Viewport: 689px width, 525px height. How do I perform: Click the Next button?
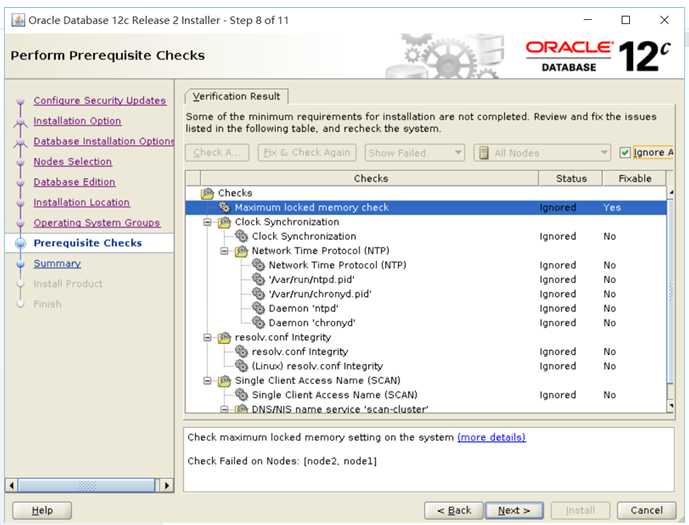[514, 511]
